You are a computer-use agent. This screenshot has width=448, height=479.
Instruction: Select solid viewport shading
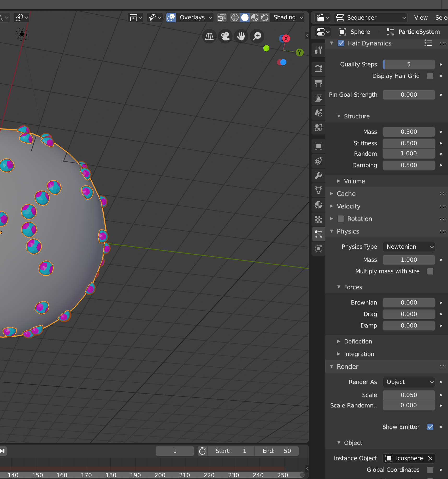(245, 17)
